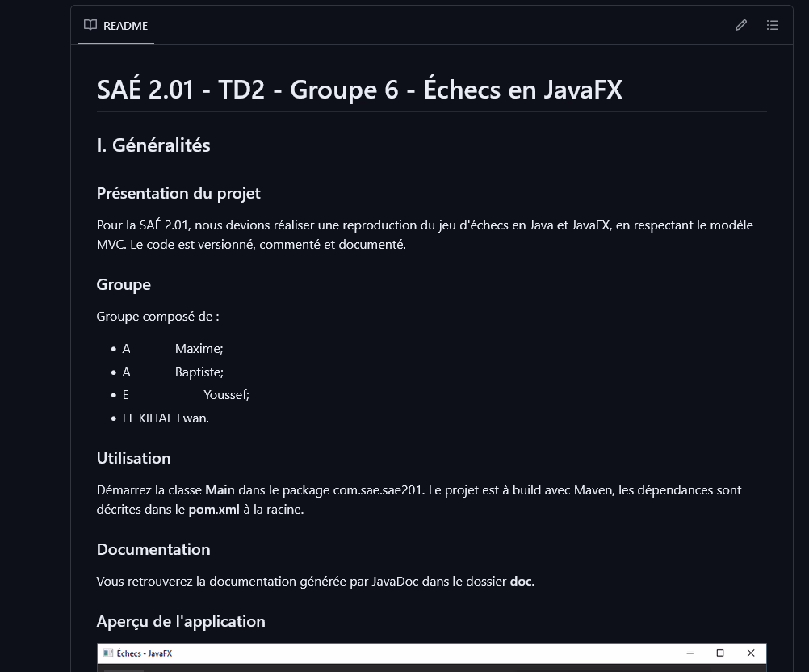Click the "Échecs - JavaFX" screenshot title text
The height and width of the screenshot is (672, 809).
click(145, 653)
